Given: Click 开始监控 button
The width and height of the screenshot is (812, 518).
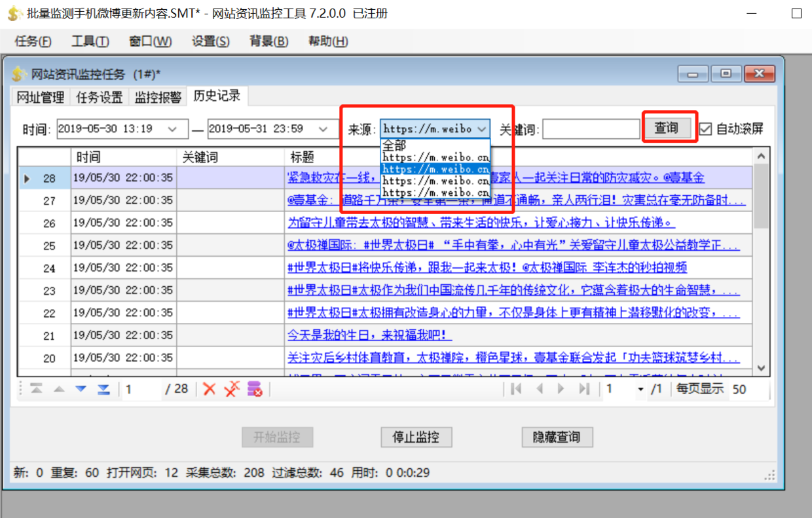Looking at the screenshot, I should coord(278,437).
